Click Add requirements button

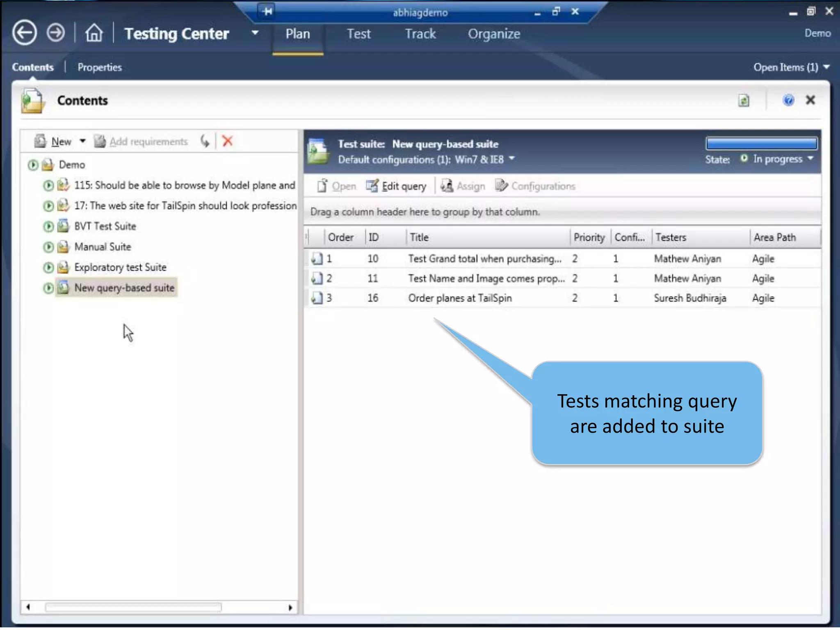click(x=141, y=142)
